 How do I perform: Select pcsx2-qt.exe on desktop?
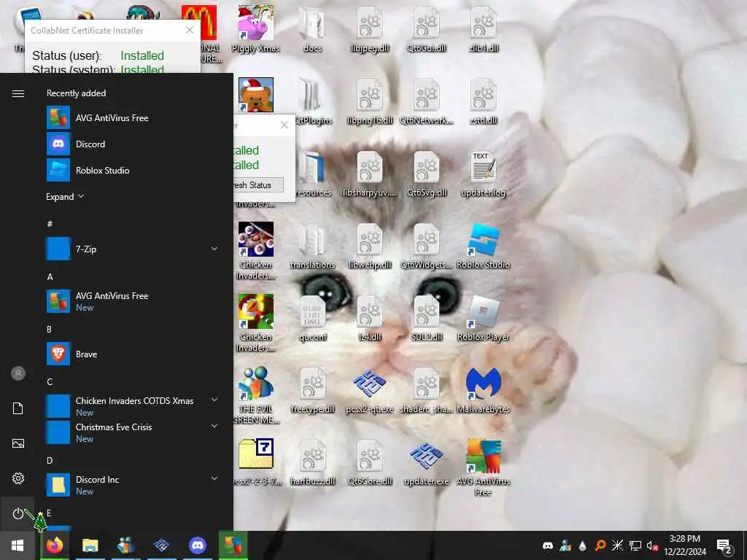coord(370,390)
